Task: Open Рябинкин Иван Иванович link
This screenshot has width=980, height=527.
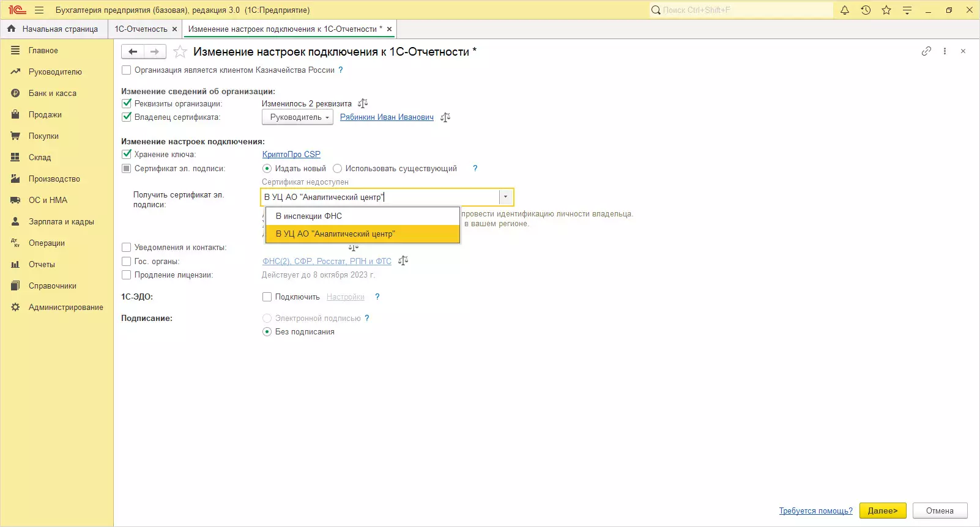Action: pos(387,117)
